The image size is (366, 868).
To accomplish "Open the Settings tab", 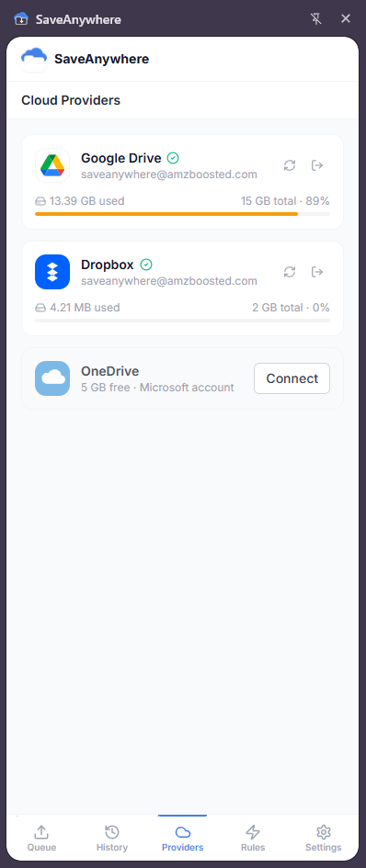I will pyautogui.click(x=324, y=838).
